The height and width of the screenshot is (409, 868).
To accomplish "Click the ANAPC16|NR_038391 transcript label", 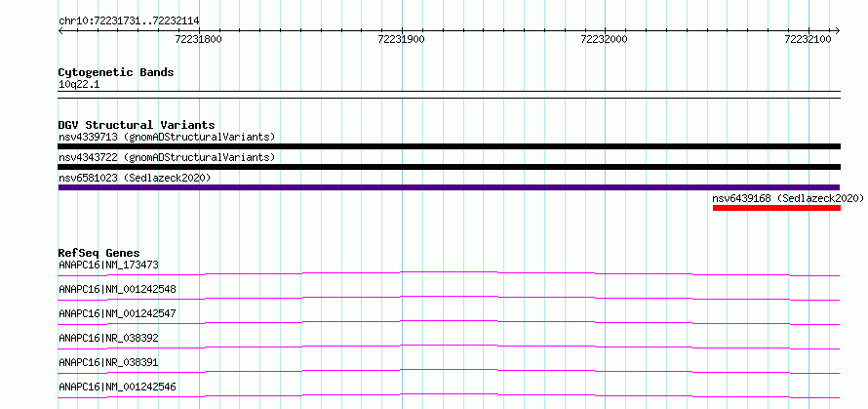I will 108,362.
